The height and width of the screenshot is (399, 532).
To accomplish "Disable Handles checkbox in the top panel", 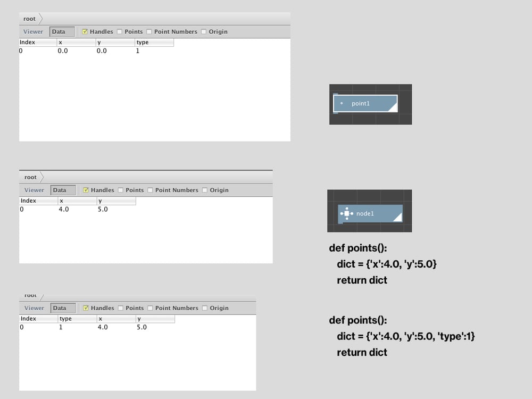I will click(x=85, y=31).
